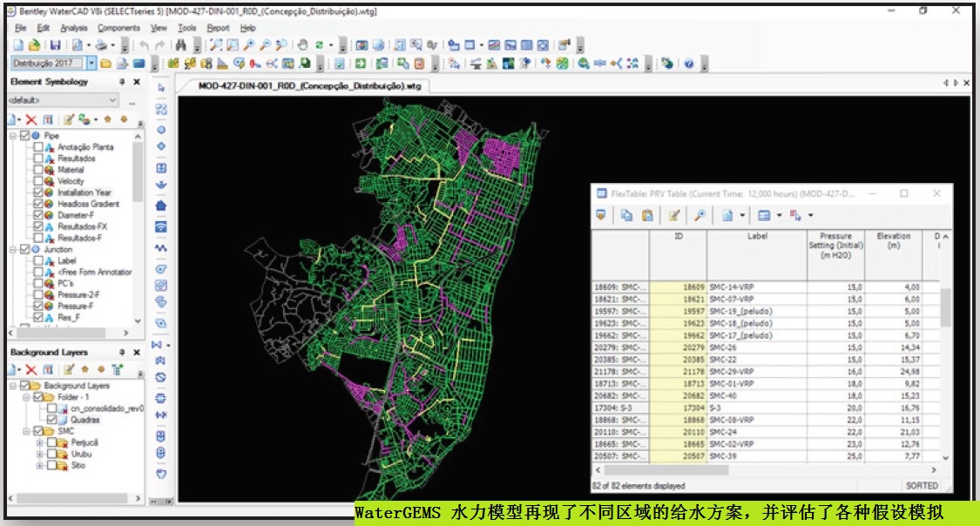The image size is (980, 526).
Task: Choose the Reservoir tool in layout toolbar
Action: (161, 185)
